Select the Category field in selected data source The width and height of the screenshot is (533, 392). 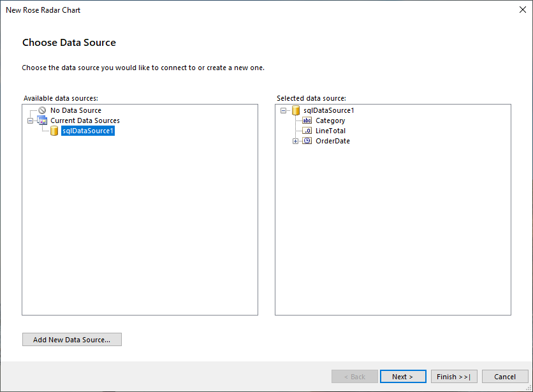point(330,120)
